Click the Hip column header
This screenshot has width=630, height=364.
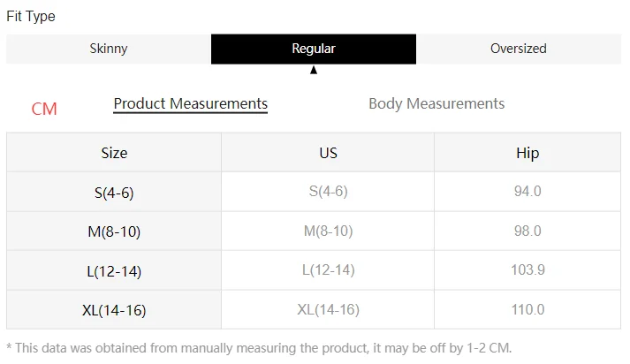[x=528, y=153]
